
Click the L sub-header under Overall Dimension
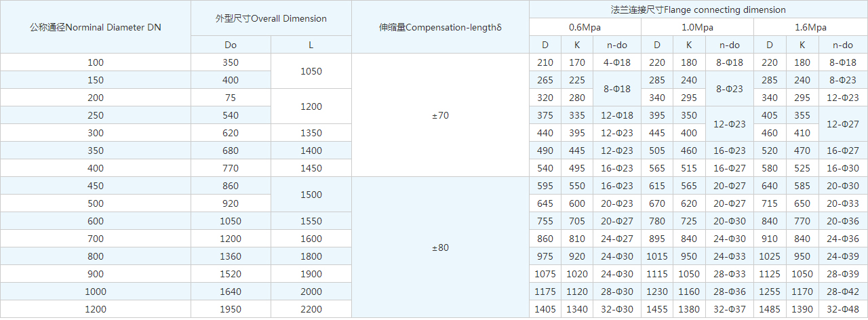pos(311,45)
